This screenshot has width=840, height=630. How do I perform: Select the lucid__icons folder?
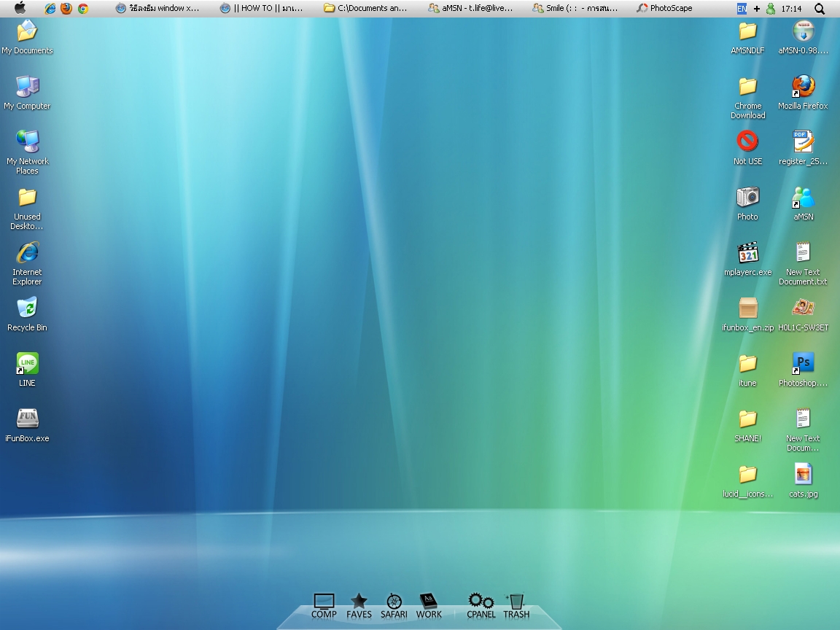(x=748, y=481)
